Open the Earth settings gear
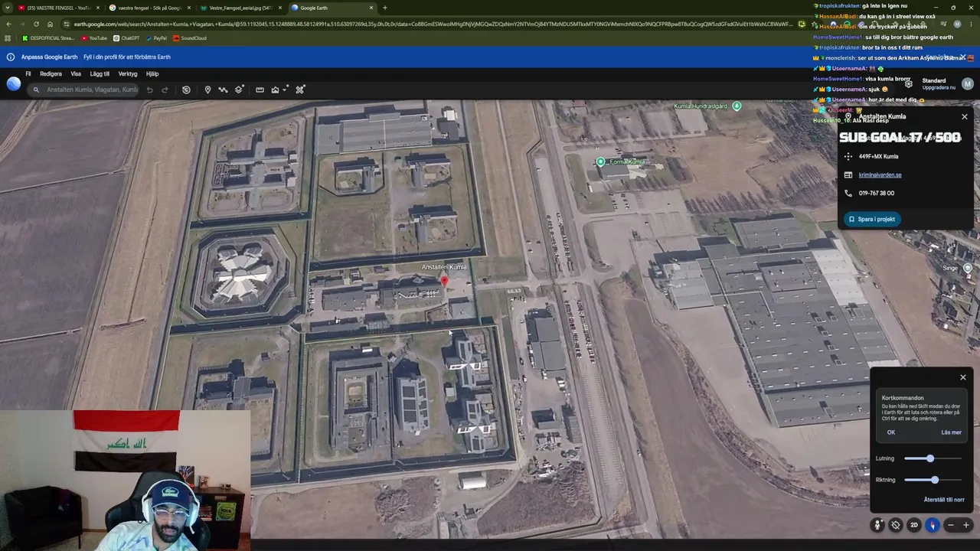980x551 pixels. (x=908, y=83)
